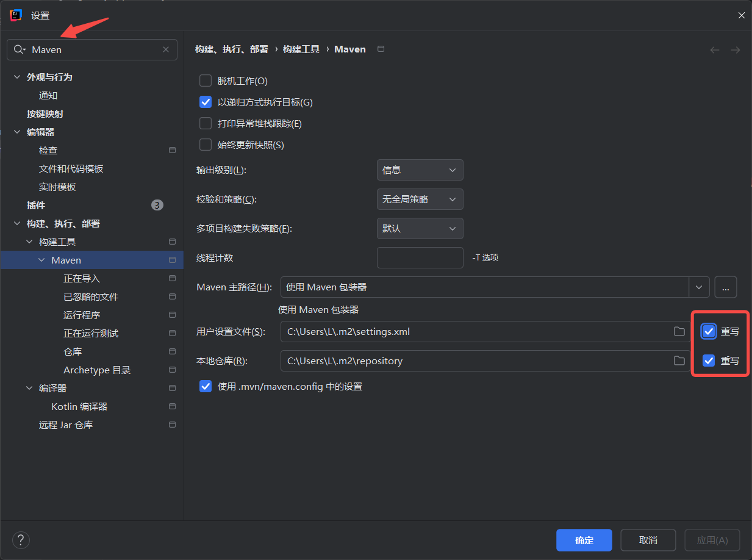Click the 取消 button

click(648, 540)
